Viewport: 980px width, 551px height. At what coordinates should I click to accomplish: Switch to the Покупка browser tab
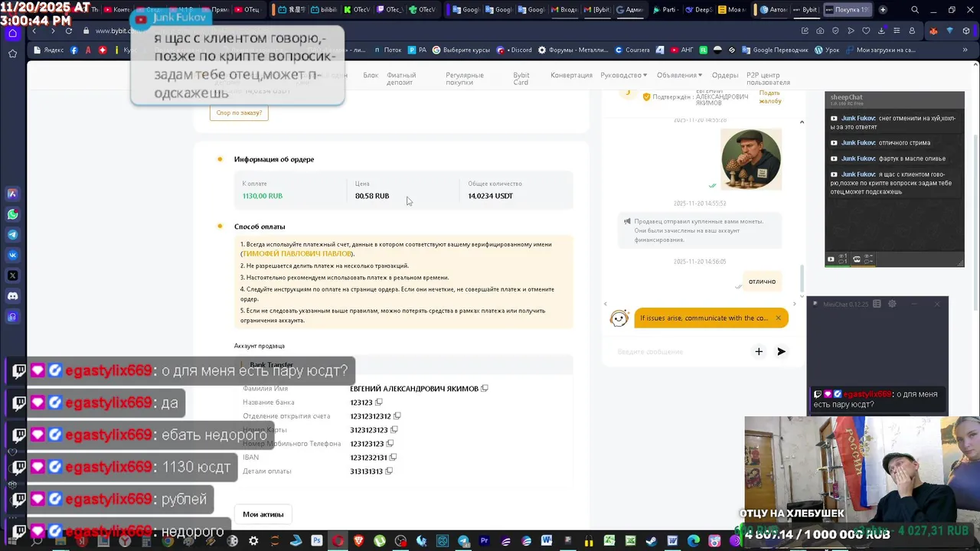(x=848, y=10)
